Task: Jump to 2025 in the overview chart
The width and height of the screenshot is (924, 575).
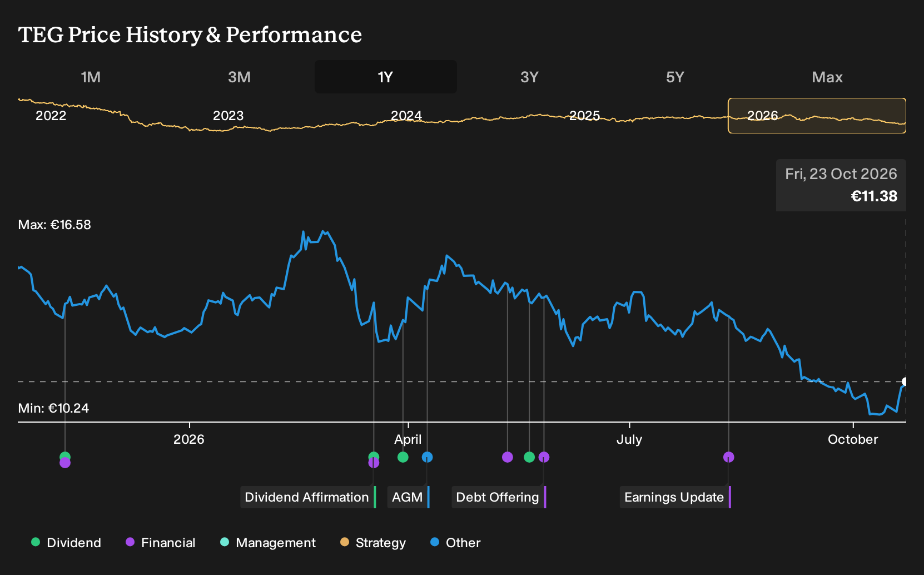Action: point(584,116)
